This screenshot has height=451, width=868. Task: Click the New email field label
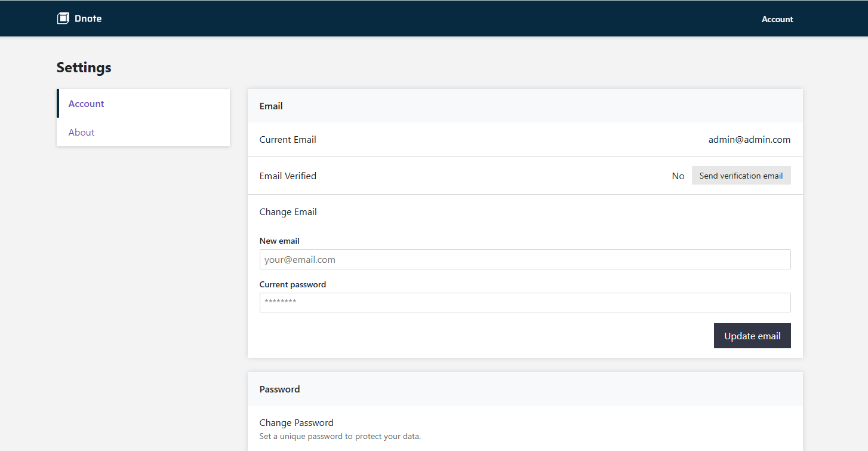point(279,241)
